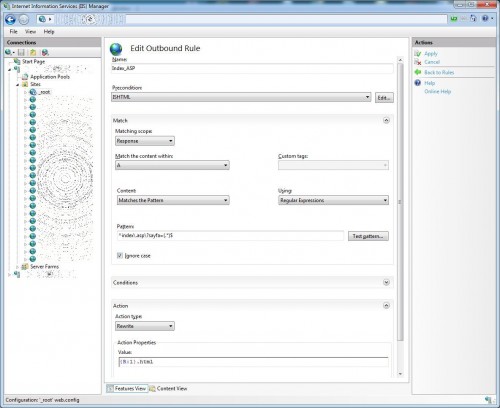Click the Name input field
The image size is (500, 408).
252,68
